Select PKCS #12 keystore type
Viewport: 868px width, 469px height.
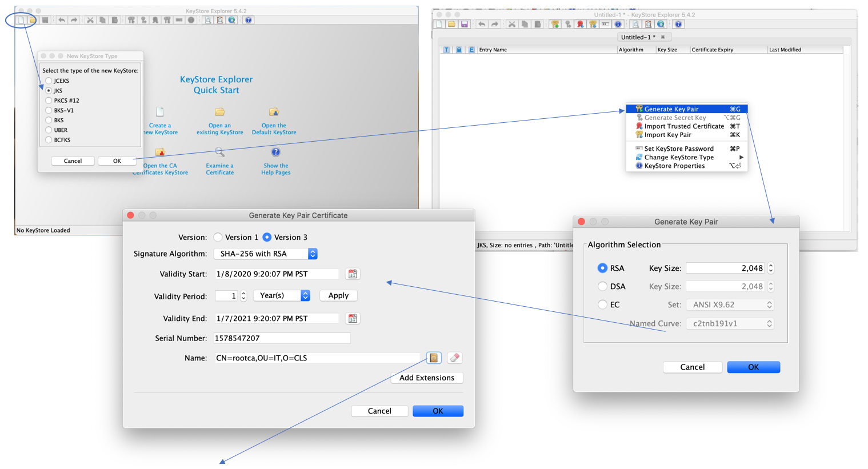49,101
